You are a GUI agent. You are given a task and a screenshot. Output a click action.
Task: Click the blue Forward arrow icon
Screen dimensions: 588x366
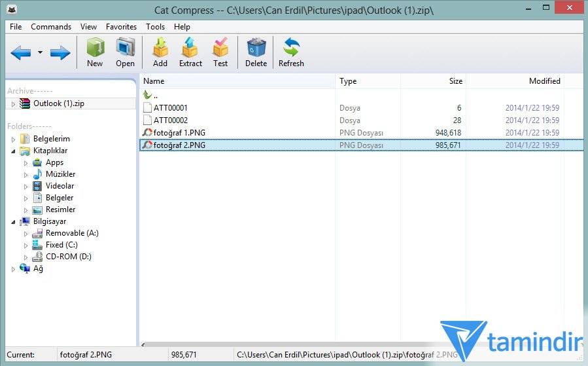[x=60, y=53]
